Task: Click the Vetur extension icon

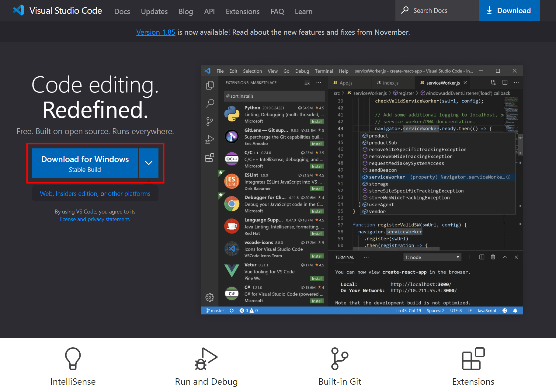Action: [232, 271]
